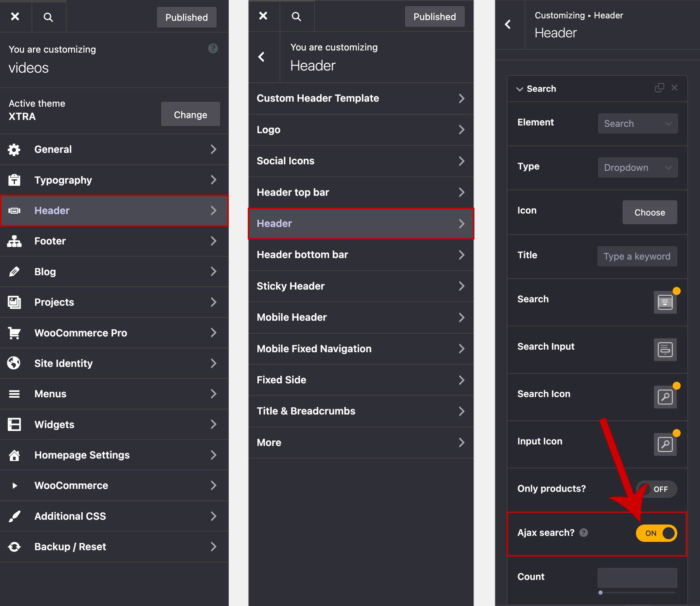Open the Type dropdown showing Dropdown

click(637, 168)
